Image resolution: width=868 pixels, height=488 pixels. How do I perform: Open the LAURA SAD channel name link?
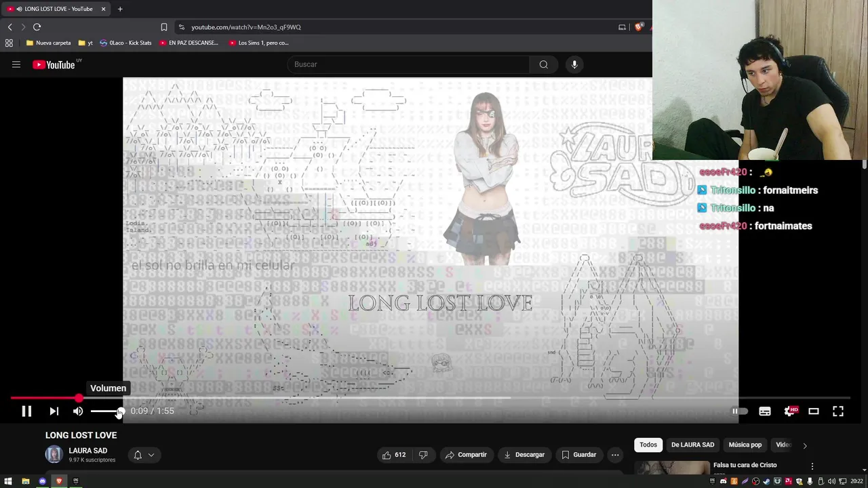click(87, 450)
